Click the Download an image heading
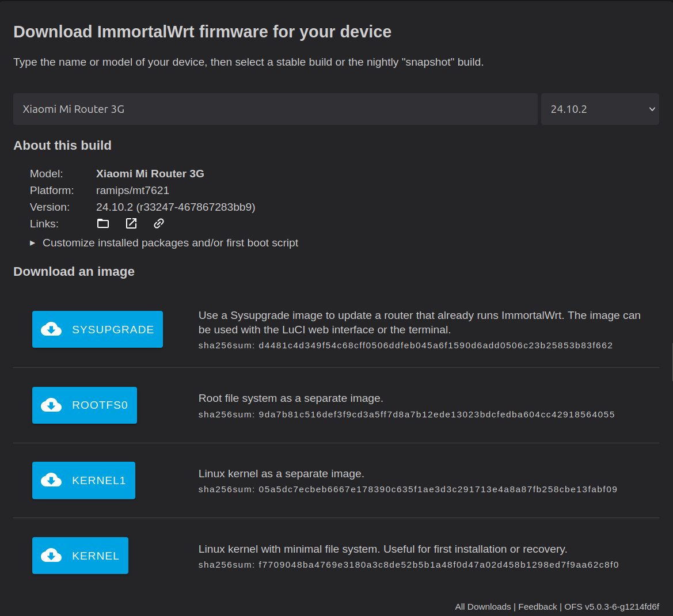Screen dimensions: 673x616 point(74,272)
